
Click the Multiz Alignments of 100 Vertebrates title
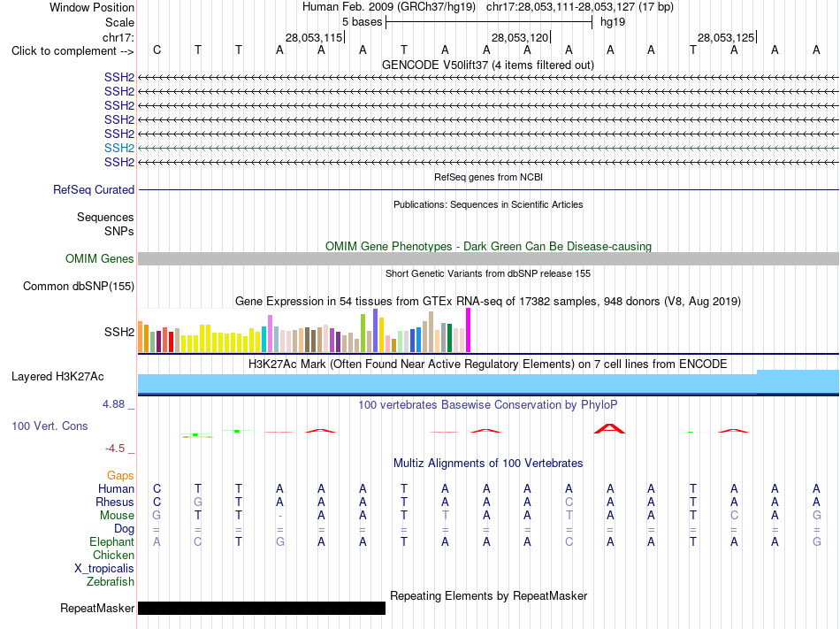pos(488,463)
